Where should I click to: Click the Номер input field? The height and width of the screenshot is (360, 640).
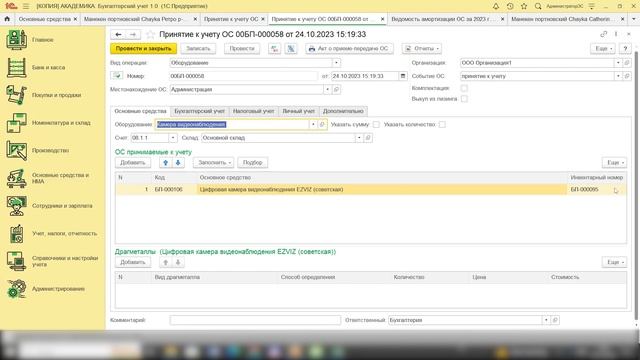[x=243, y=76]
